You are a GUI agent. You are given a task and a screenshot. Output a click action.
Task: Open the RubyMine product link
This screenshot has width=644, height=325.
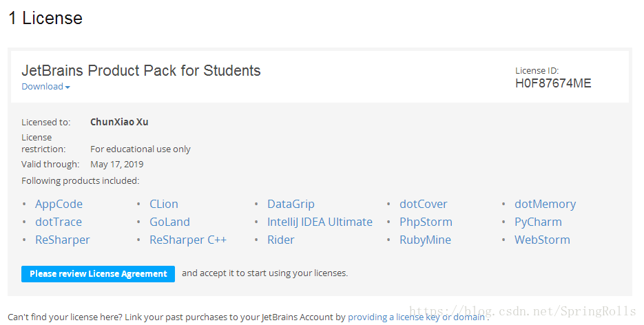[x=425, y=240]
